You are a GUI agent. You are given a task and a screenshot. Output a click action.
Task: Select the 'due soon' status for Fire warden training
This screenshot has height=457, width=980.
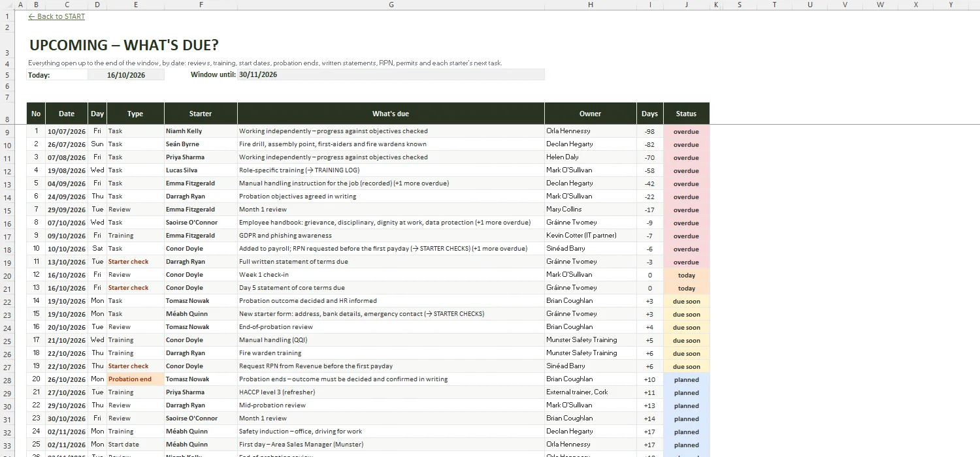tap(686, 353)
